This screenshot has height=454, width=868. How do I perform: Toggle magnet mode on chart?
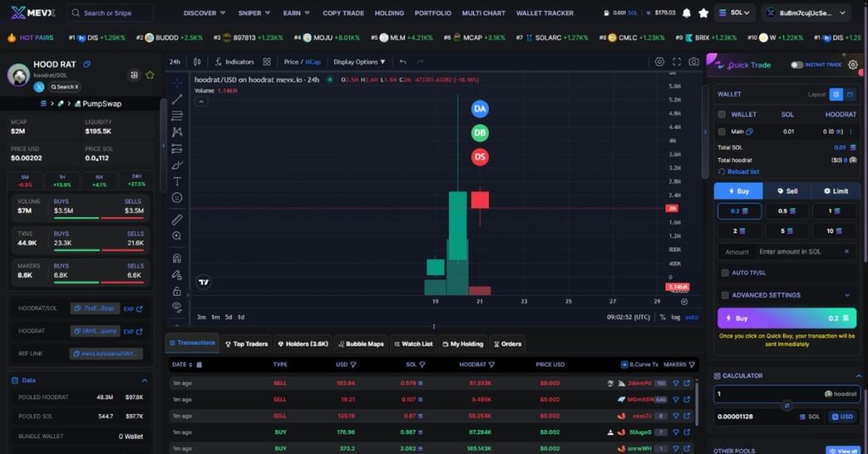pos(177,257)
